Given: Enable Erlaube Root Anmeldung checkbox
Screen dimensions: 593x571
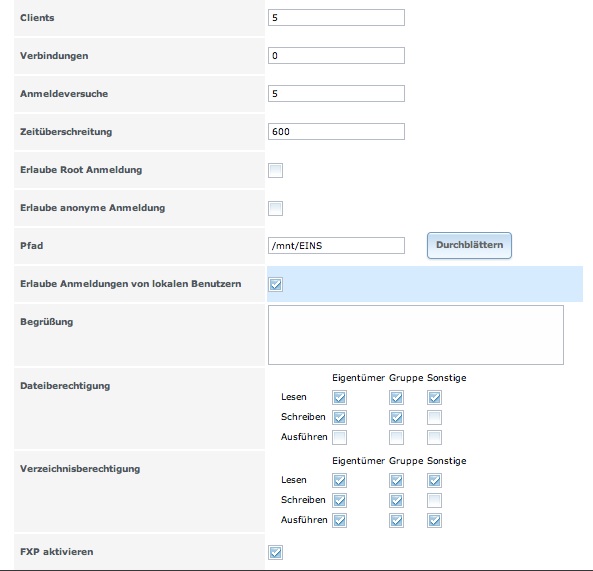Looking at the screenshot, I should 275,170.
